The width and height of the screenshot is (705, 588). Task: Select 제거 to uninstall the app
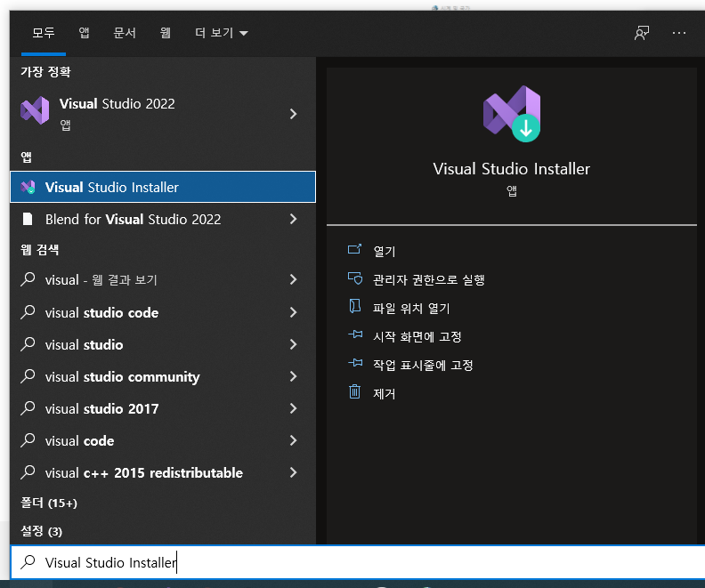coord(385,393)
